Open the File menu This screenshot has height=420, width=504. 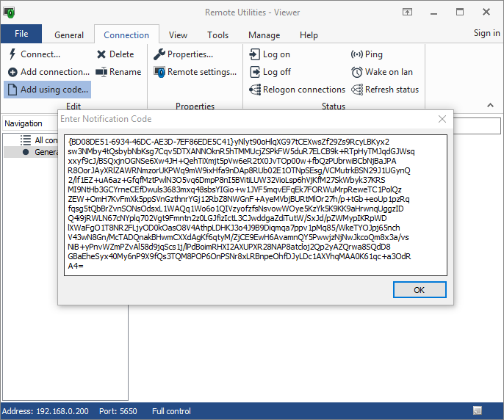(21, 34)
